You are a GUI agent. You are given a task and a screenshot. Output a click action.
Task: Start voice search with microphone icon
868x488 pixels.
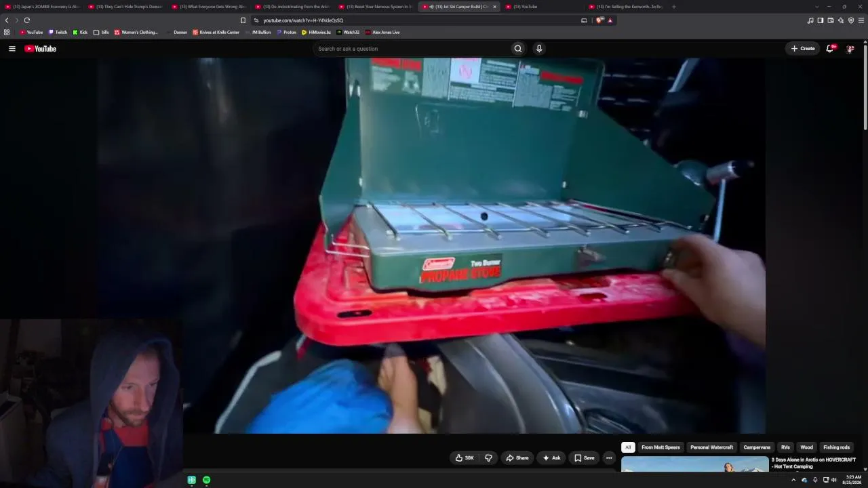pyautogui.click(x=539, y=49)
